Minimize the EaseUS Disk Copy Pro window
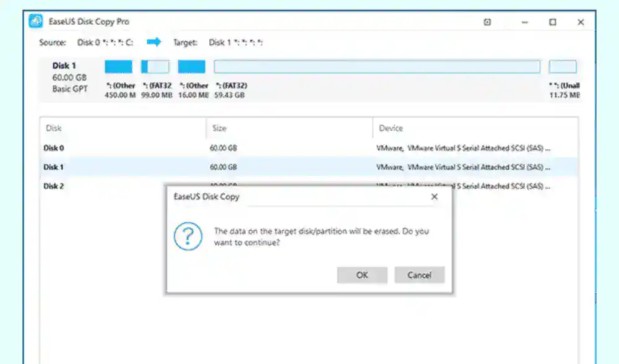 (x=525, y=22)
